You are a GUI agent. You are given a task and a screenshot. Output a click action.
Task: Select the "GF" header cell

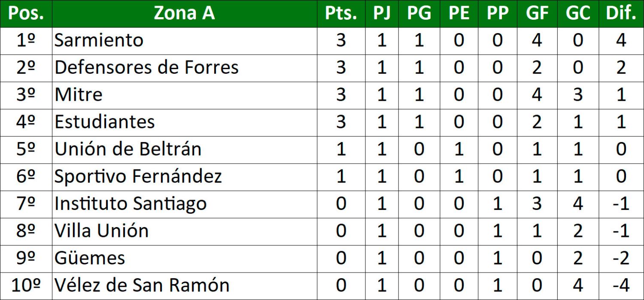538,14
